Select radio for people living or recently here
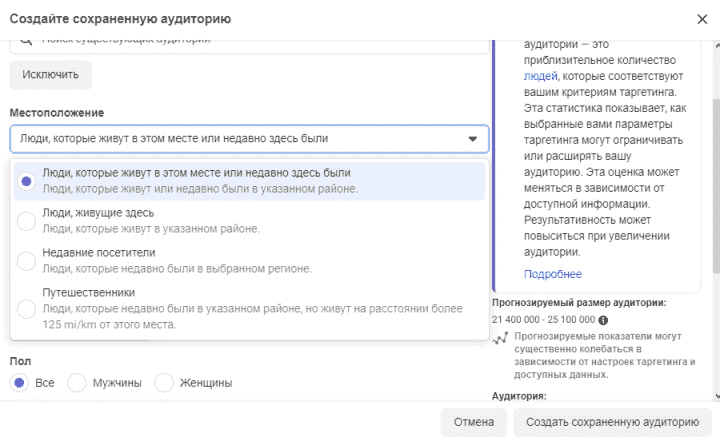The image size is (720, 441). (26, 181)
